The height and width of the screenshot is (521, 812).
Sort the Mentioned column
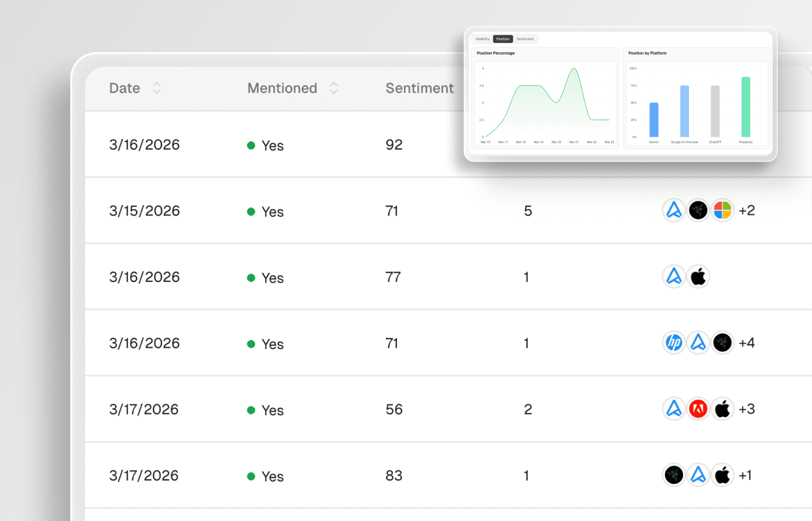[x=333, y=88]
